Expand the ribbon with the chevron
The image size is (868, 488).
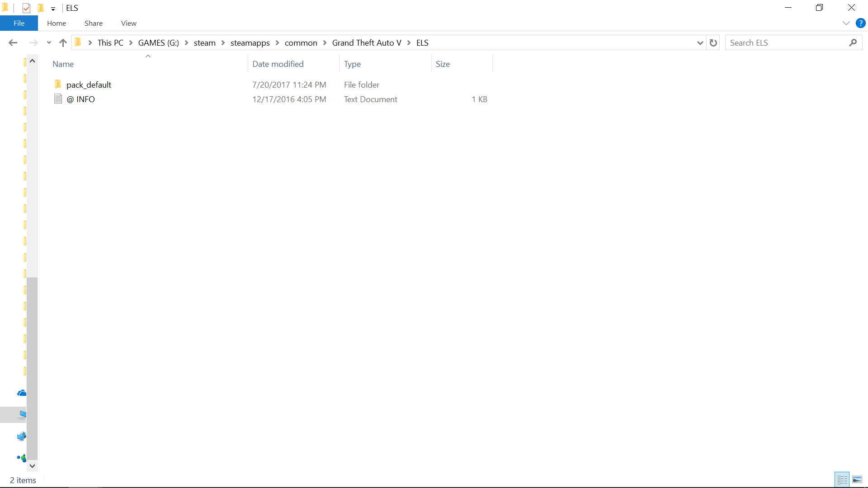[846, 23]
